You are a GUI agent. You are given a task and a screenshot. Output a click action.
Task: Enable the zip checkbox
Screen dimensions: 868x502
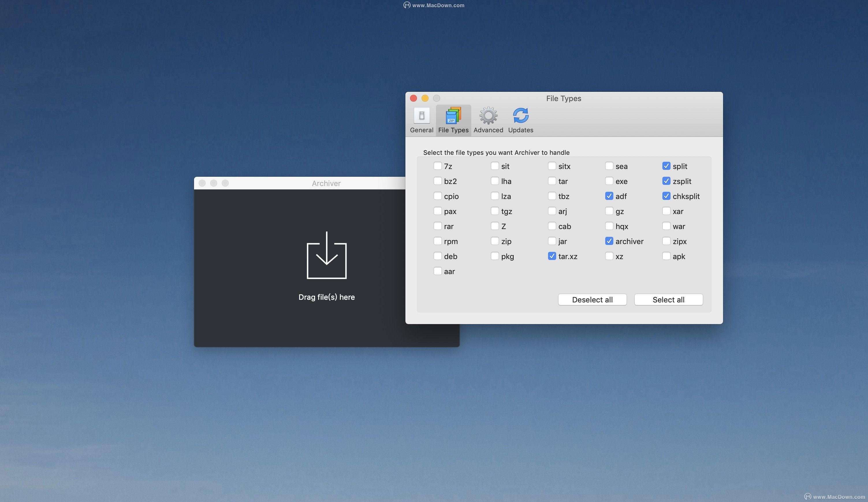tap(495, 241)
